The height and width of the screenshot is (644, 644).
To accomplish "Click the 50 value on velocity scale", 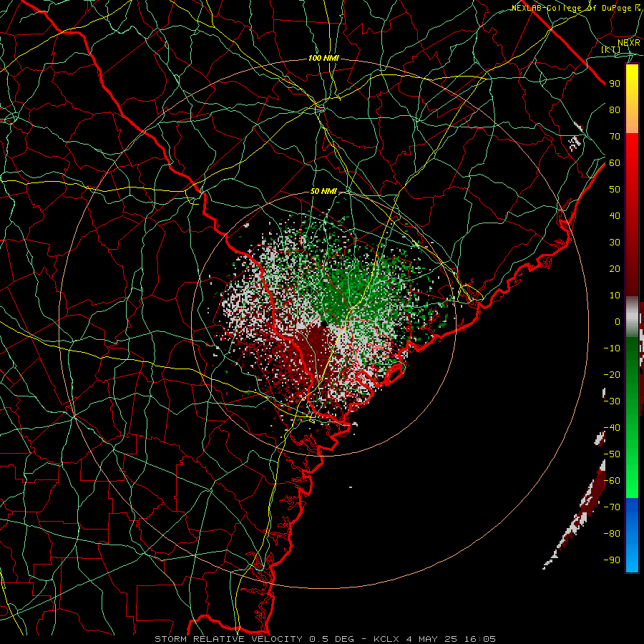I will coord(615,190).
